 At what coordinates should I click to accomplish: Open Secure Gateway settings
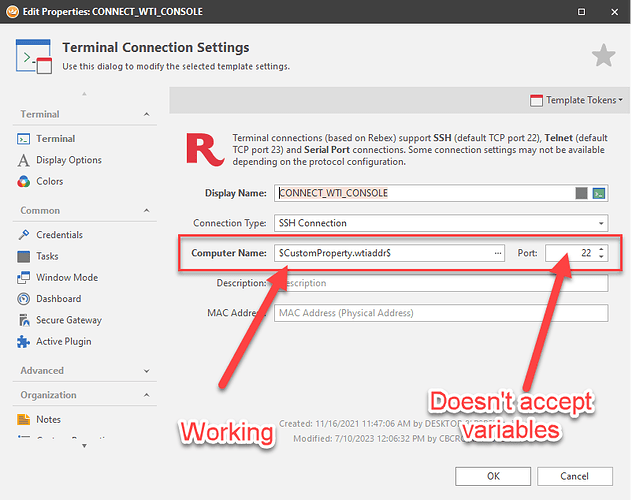coord(68,320)
